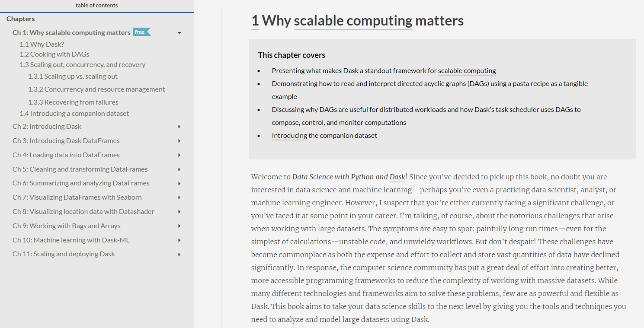Click the 'This chapter covers' heading

[x=292, y=55]
